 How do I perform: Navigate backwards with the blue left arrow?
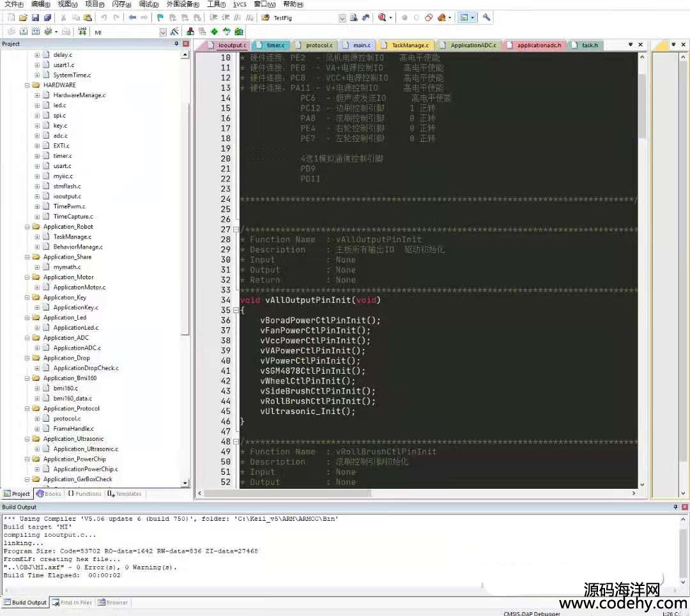tap(132, 18)
